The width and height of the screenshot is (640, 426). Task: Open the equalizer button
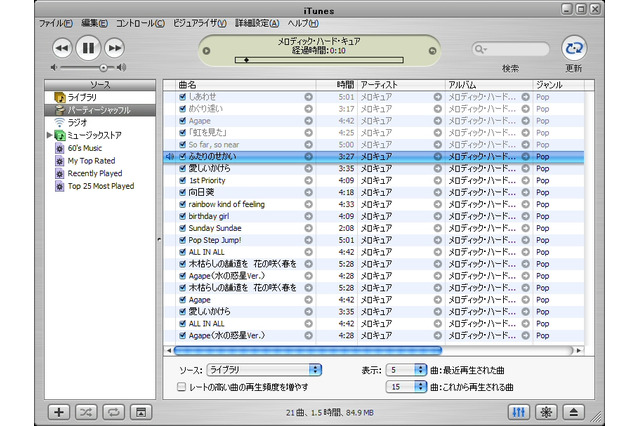pos(519,412)
